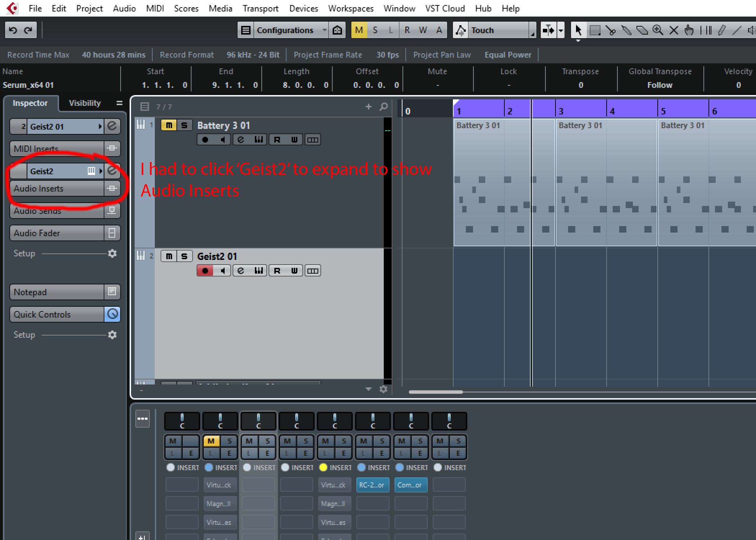
Task: Open the VST Cloud menu
Action: tap(445, 8)
